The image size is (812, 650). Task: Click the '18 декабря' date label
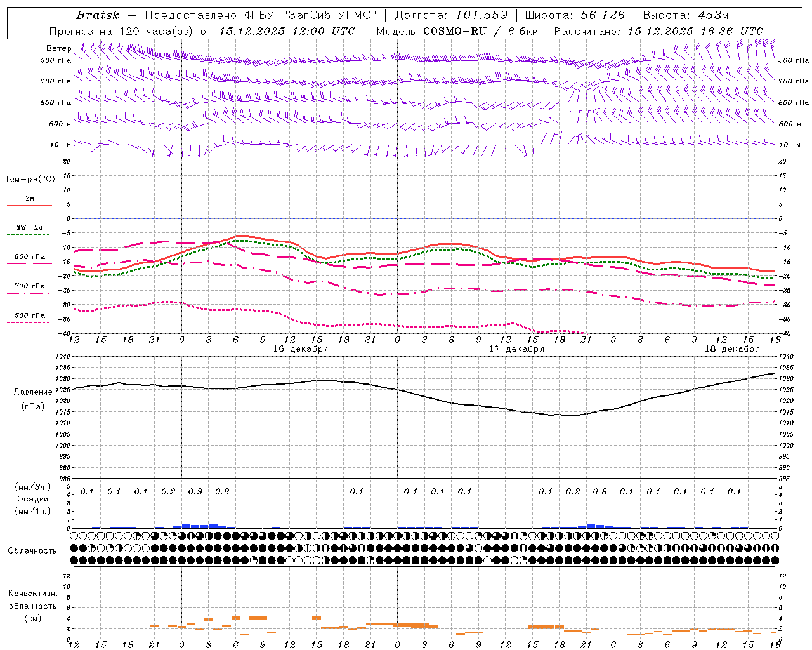coord(732,349)
